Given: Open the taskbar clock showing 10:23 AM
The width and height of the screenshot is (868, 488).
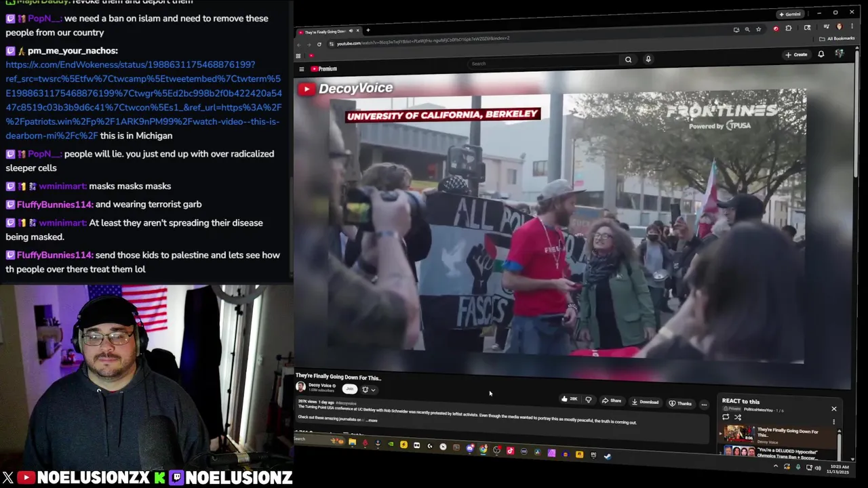Looking at the screenshot, I should [x=840, y=469].
